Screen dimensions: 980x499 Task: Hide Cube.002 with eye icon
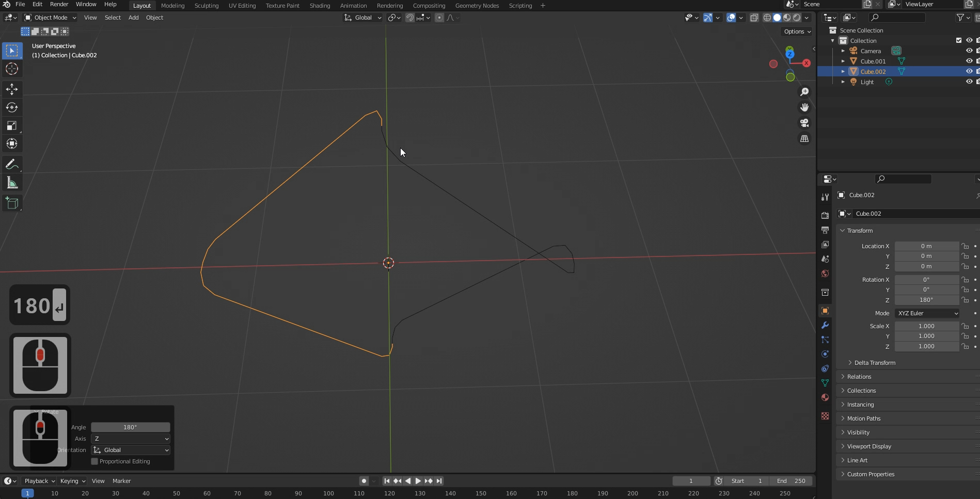[969, 71]
